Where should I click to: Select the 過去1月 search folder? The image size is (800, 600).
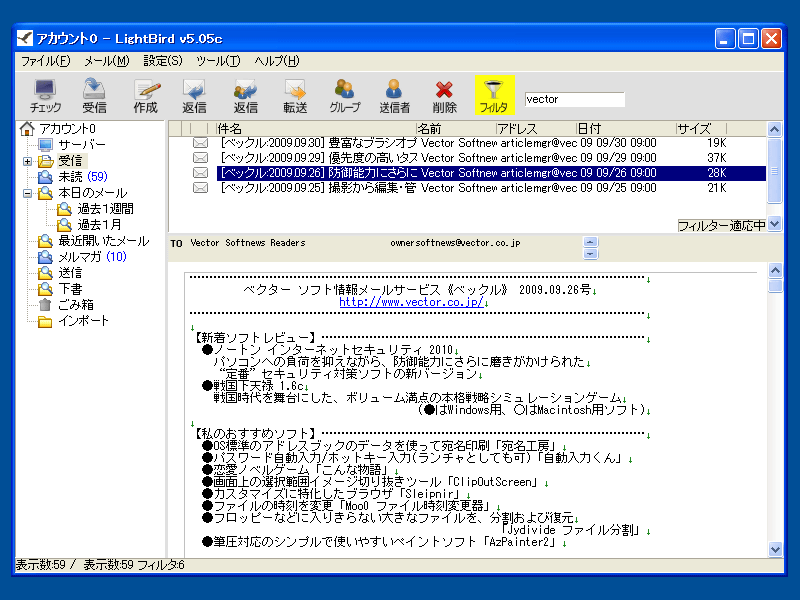point(99,224)
